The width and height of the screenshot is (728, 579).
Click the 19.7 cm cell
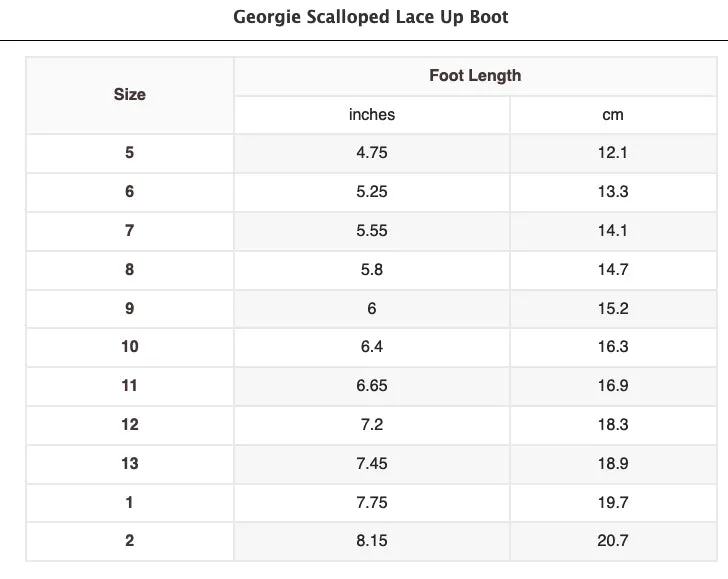pos(613,503)
